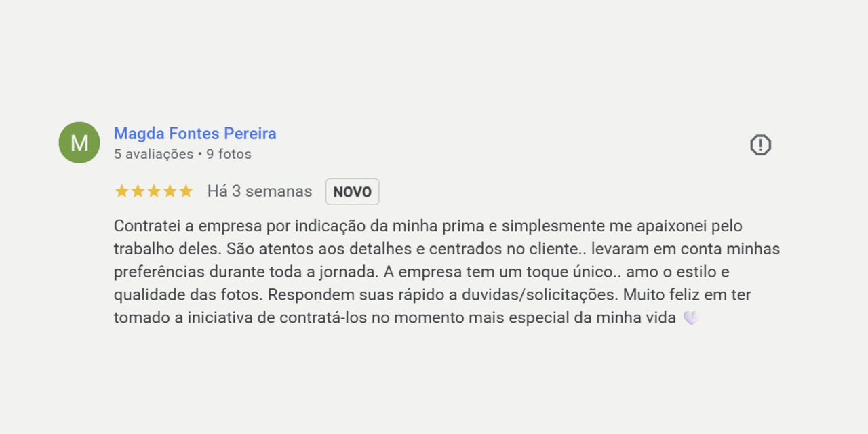Report this review via the exclamation icon
This screenshot has width=868, height=434.
pyautogui.click(x=760, y=144)
